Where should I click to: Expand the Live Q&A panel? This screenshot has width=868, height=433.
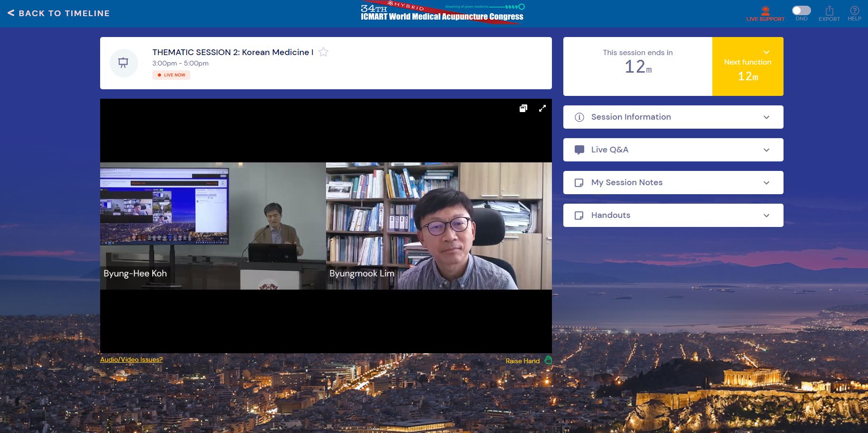pyautogui.click(x=673, y=150)
